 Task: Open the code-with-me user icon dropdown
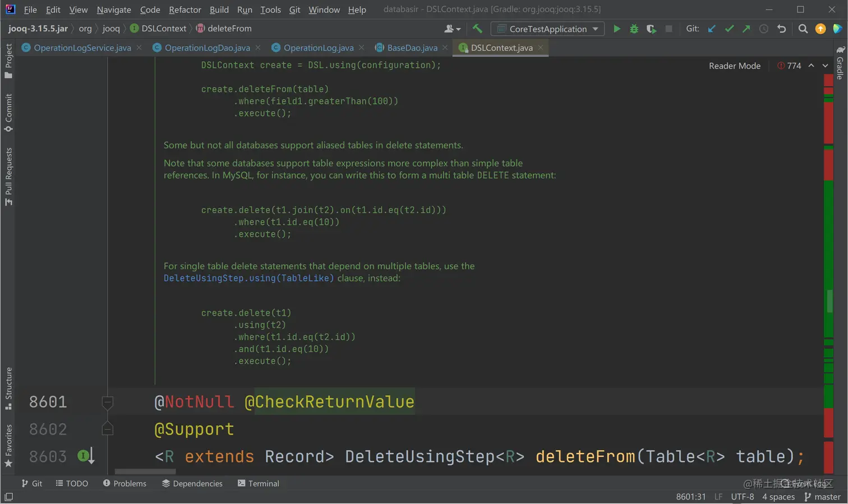(x=453, y=29)
